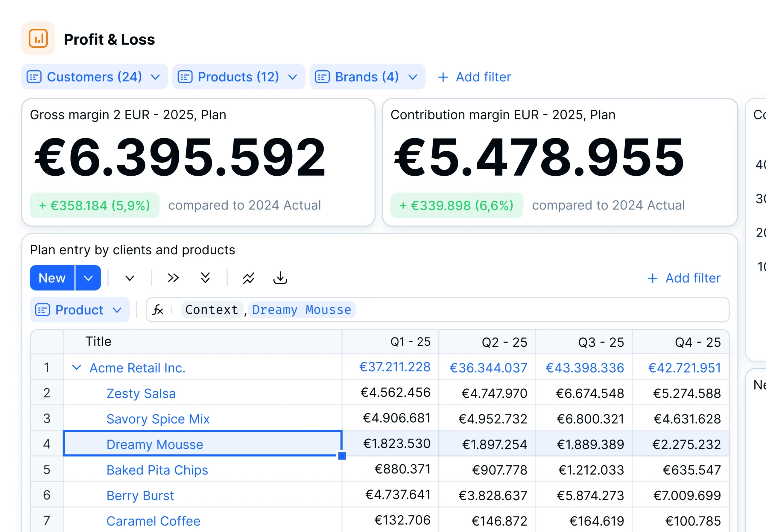Open the Berry Burst product link
Image resolution: width=766 pixels, height=532 pixels.
[140, 495]
